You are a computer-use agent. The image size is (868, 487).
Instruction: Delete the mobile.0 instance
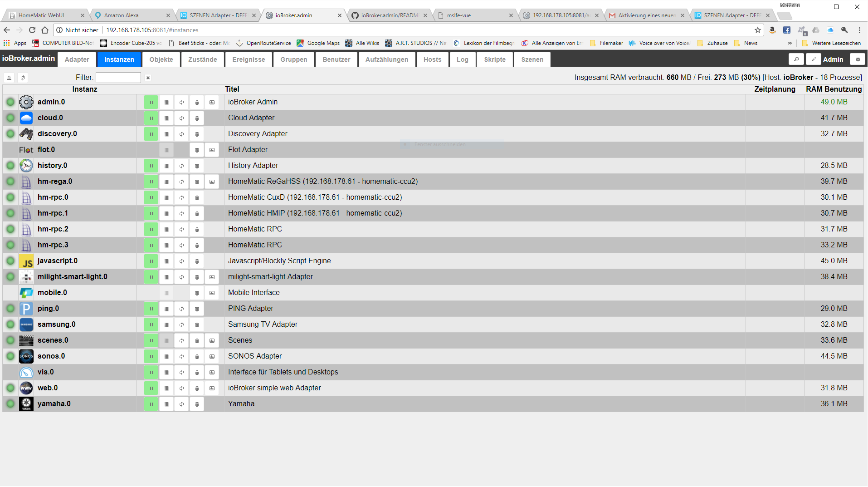point(197,293)
